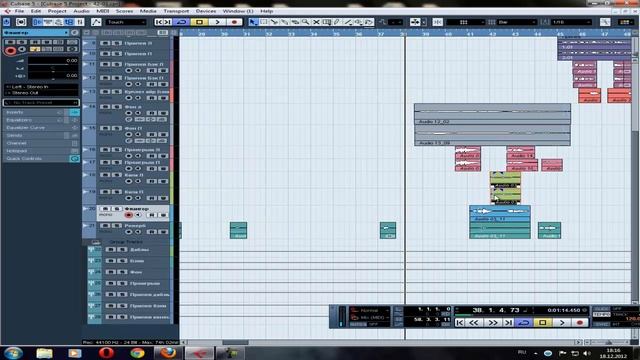Image resolution: width=640 pixels, height=360 pixels.
Task: Select the Audio 12_02 clip
Action: coord(492,114)
